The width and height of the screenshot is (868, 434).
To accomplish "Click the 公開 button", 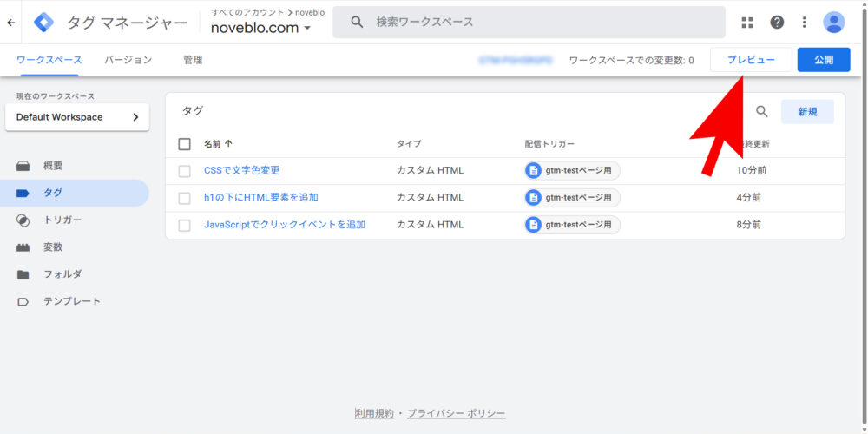I will pyautogui.click(x=823, y=60).
